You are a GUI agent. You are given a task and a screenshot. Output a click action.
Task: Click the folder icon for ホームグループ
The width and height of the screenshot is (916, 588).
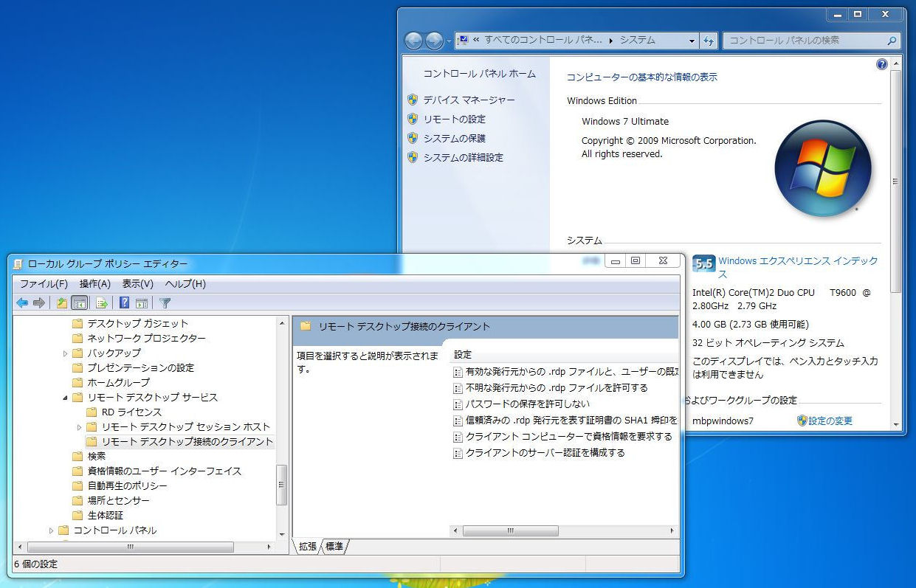point(78,382)
